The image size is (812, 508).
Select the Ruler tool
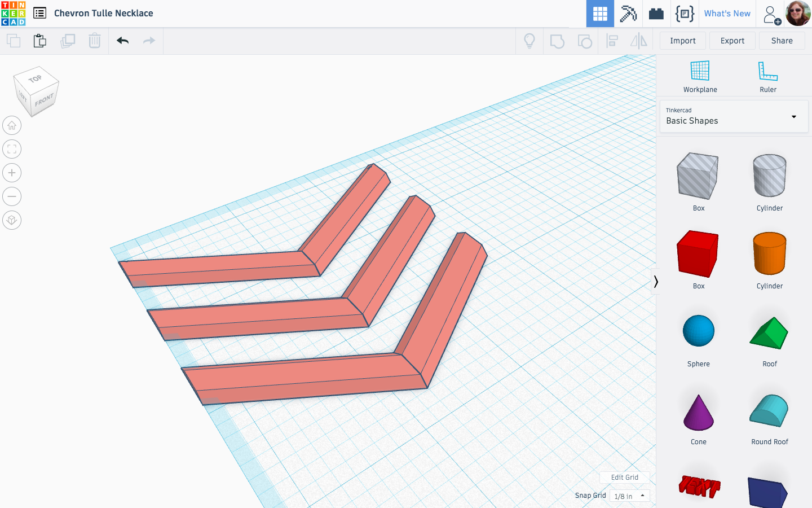click(x=768, y=77)
